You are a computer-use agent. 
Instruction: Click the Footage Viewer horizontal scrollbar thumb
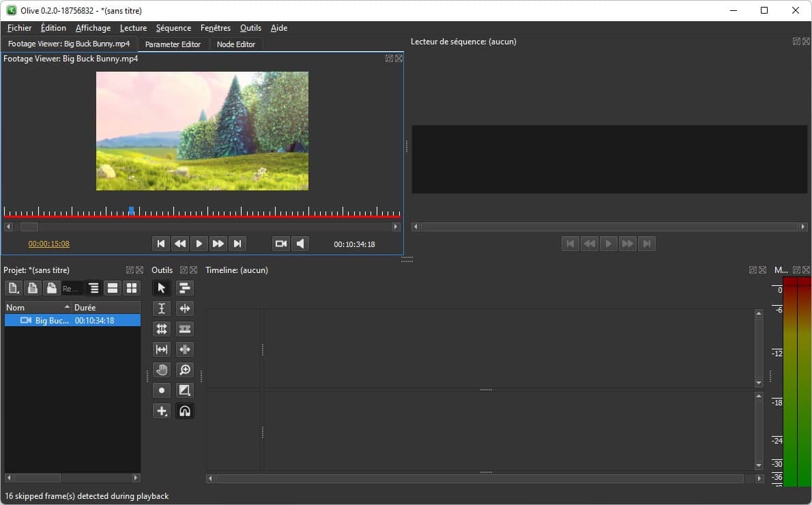click(x=29, y=227)
